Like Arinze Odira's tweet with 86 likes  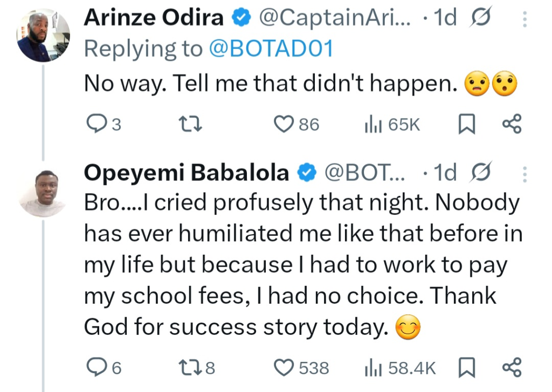pyautogui.click(x=283, y=124)
